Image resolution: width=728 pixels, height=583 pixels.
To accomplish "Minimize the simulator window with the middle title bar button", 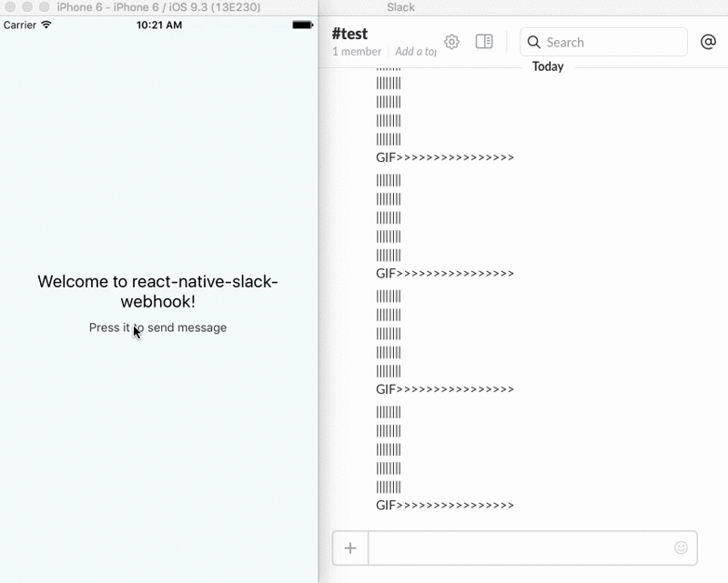I will pyautogui.click(x=27, y=7).
